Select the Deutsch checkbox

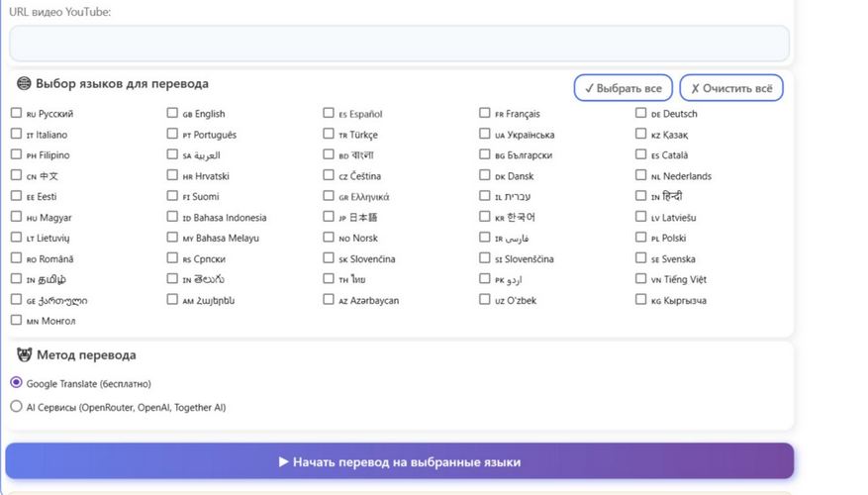click(x=641, y=113)
